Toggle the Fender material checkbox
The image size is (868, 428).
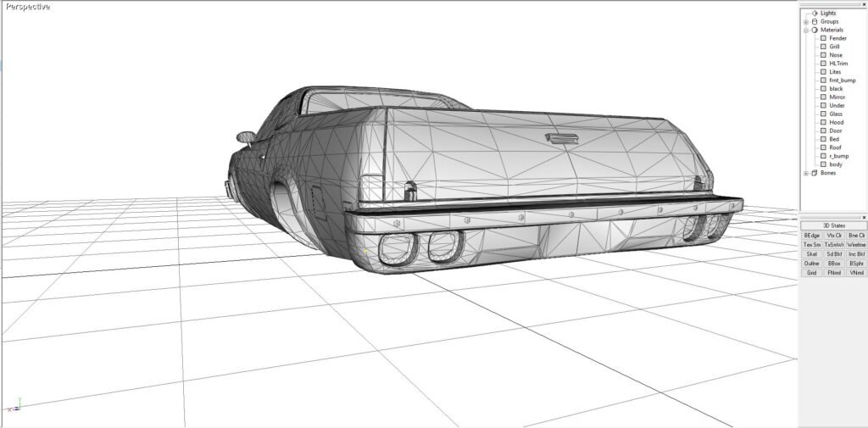click(x=823, y=38)
